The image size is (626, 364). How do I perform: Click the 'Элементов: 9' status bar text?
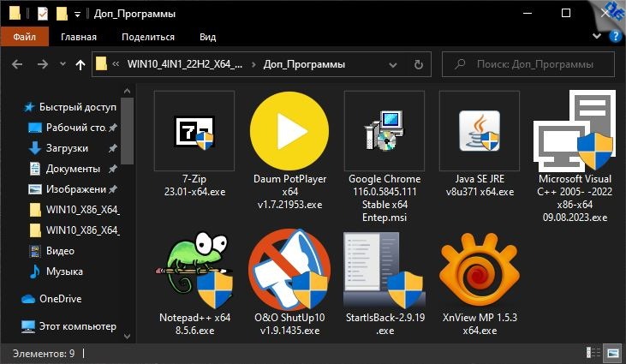(44, 353)
